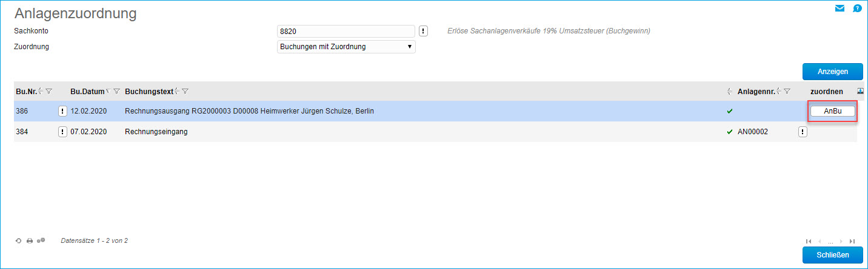The height and width of the screenshot is (269, 868).
Task: Click the lookup button next to Sachkonto field
Action: tap(424, 31)
